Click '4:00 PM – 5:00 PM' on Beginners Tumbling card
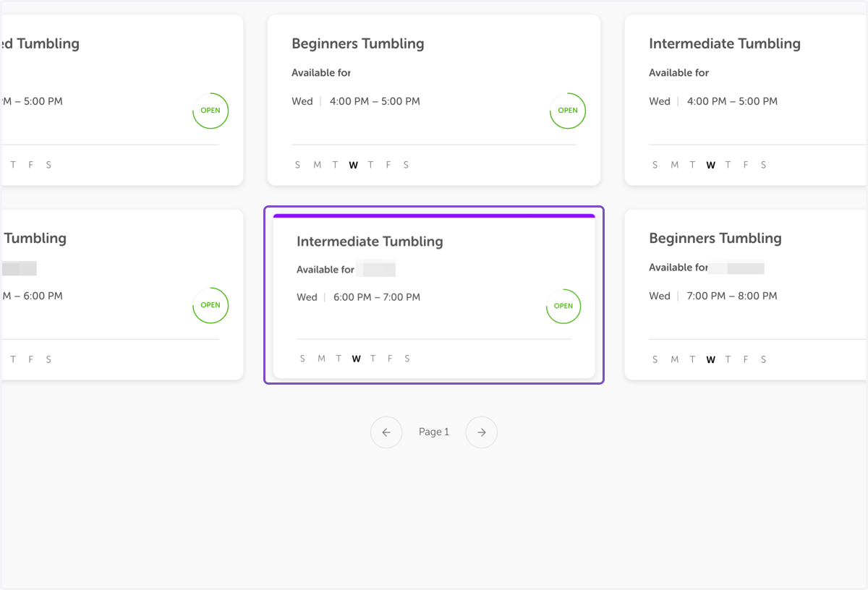Screen dimensions: 868x590 click(x=375, y=101)
